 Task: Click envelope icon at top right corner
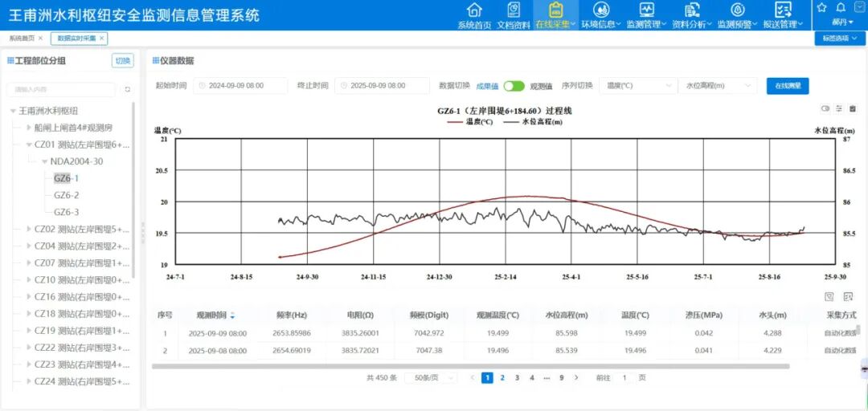(x=860, y=7)
